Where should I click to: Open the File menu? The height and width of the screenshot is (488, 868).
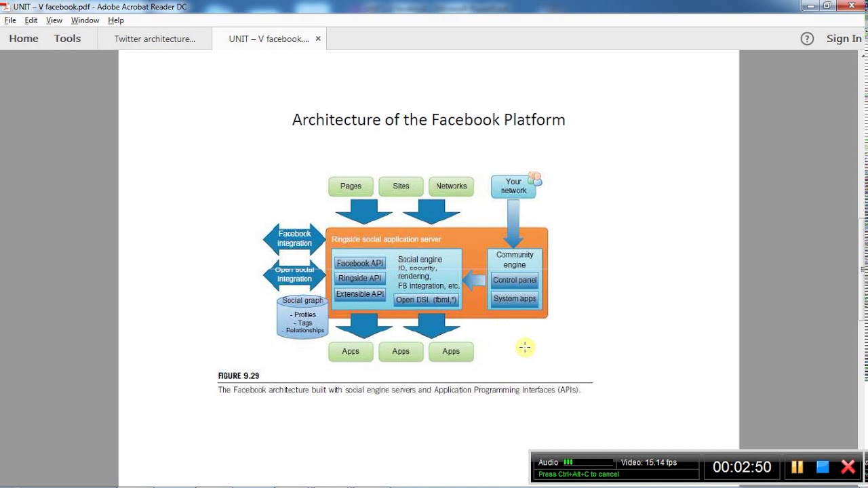pyautogui.click(x=10, y=20)
